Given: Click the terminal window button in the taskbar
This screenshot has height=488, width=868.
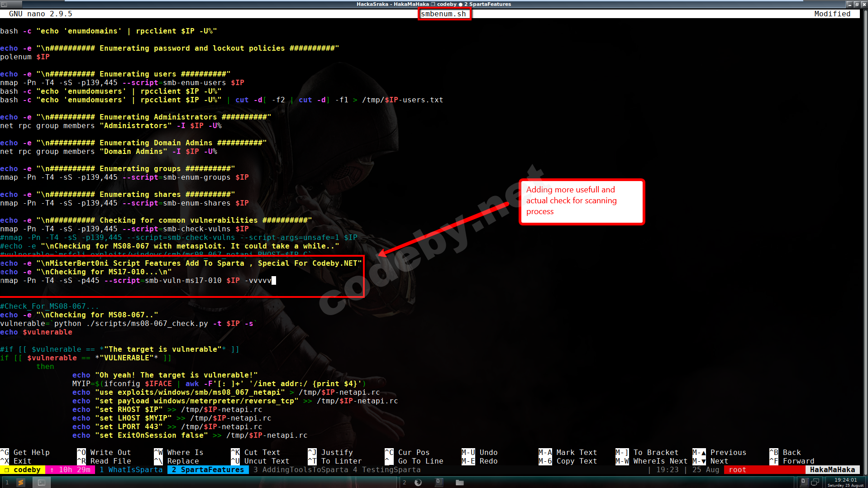Looking at the screenshot, I should [x=42, y=482].
